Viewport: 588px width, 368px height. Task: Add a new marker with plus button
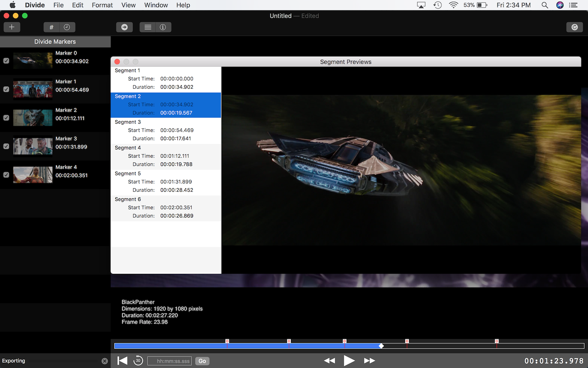click(12, 27)
